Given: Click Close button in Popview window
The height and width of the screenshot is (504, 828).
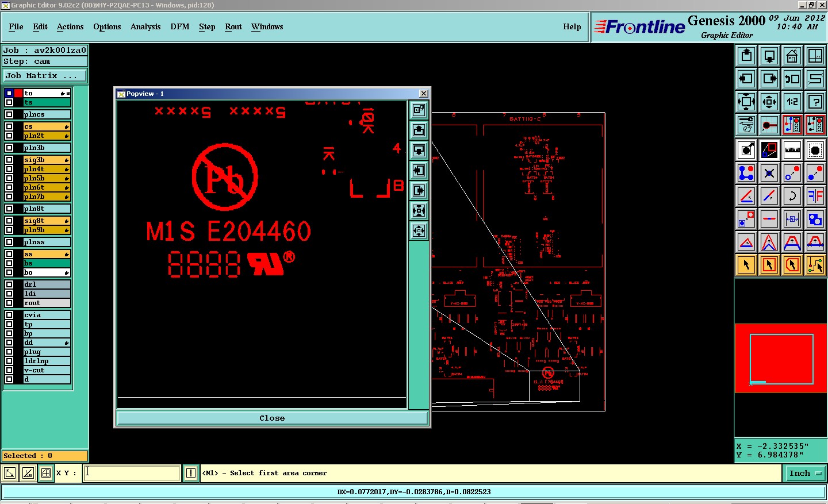Looking at the screenshot, I should point(272,418).
